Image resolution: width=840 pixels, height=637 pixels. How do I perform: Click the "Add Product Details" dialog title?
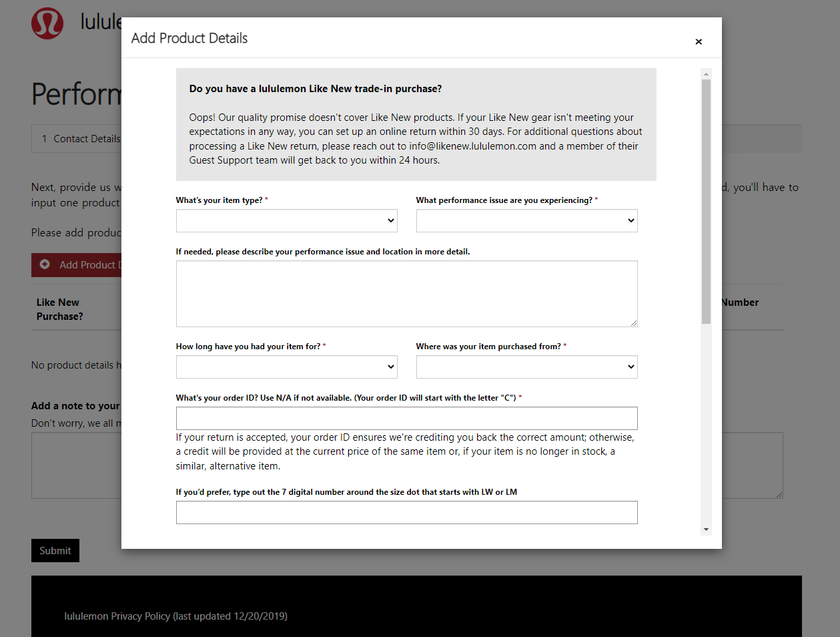click(x=189, y=38)
